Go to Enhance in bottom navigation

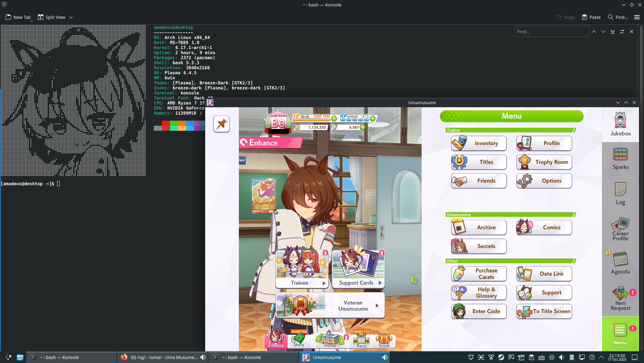pos(276,339)
